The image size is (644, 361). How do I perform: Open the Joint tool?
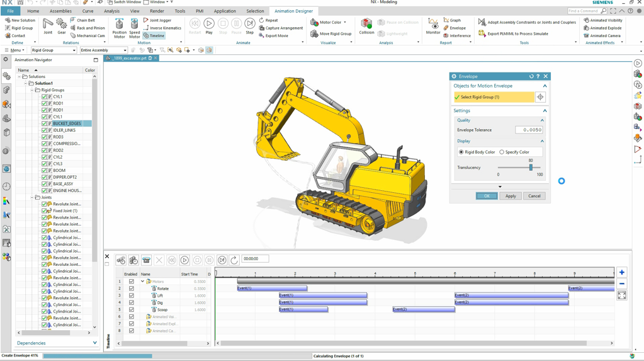[x=48, y=26]
